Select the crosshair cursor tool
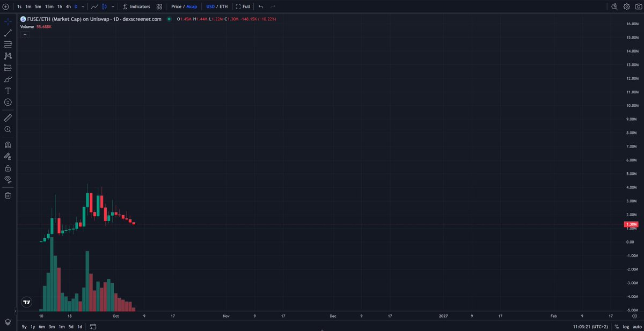644x331 pixels. (x=8, y=22)
